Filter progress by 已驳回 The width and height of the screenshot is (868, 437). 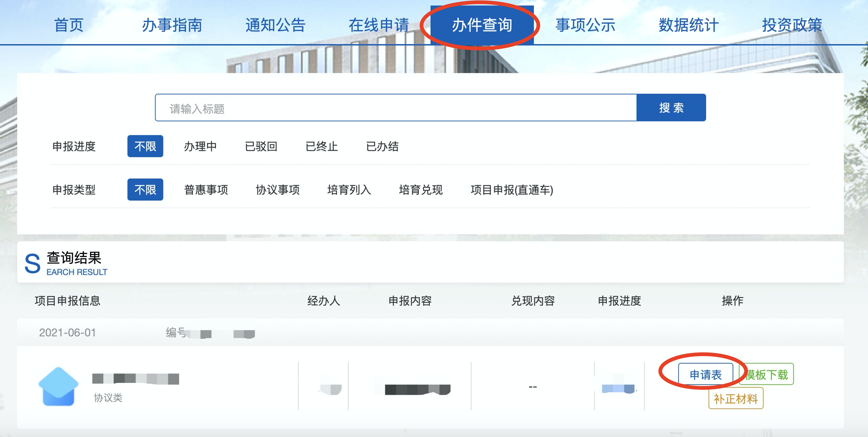261,146
